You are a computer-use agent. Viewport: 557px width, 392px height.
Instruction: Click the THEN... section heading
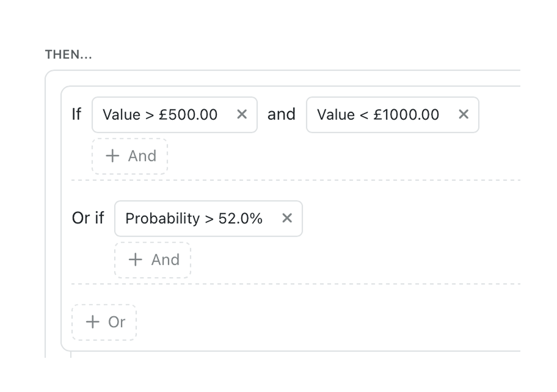[68, 54]
